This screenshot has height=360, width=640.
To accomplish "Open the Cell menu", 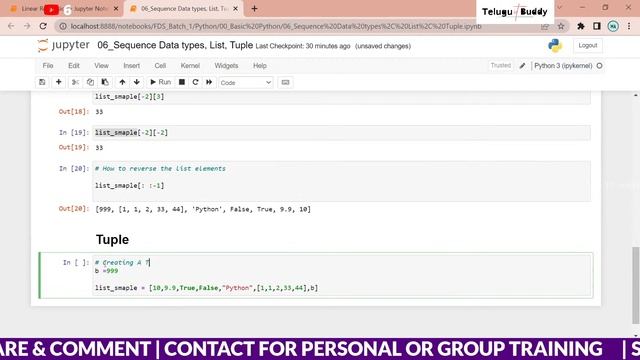I will 160,66.
